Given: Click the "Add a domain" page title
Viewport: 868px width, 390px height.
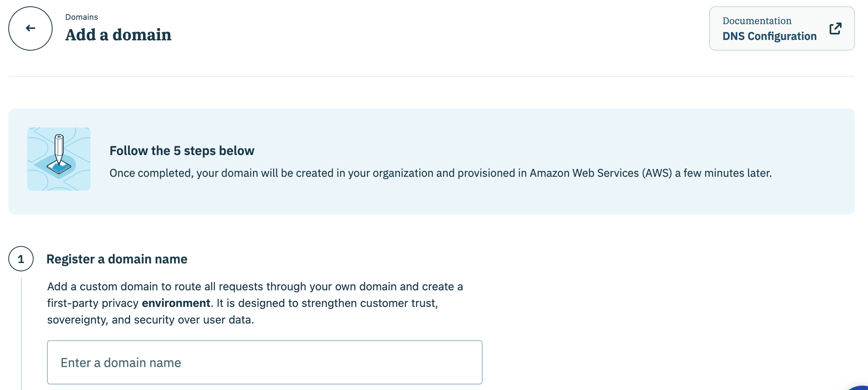Looking at the screenshot, I should 118,35.
